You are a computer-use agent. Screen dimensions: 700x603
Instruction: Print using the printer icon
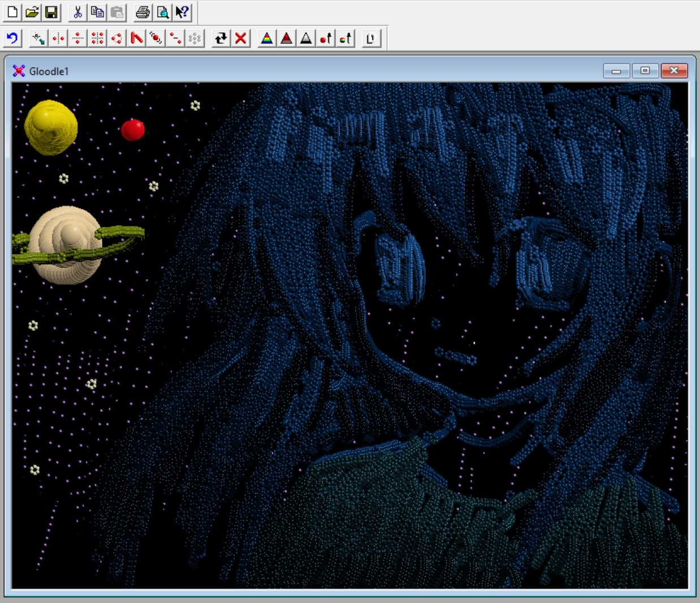tap(143, 12)
